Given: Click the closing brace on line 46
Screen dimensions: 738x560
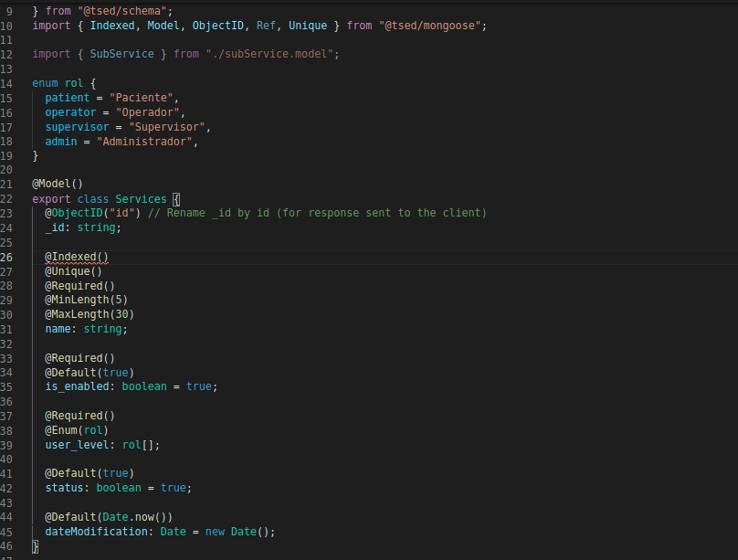Looking at the screenshot, I should pyautogui.click(x=36, y=546).
